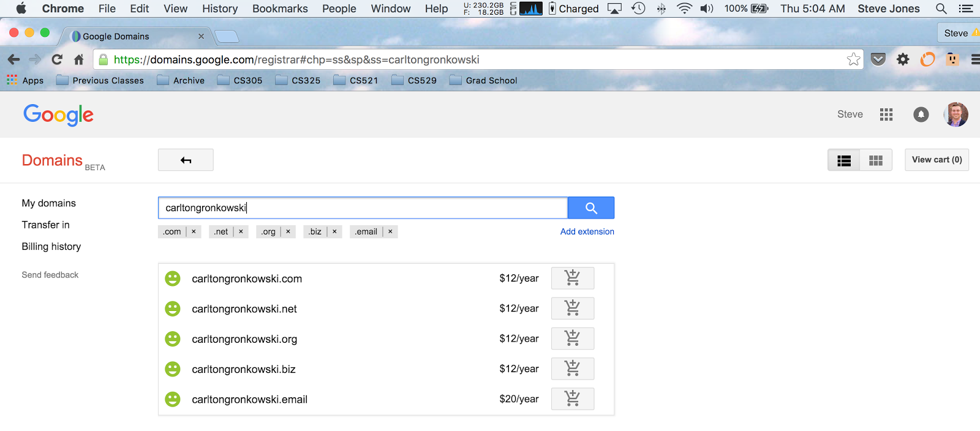Open the Google apps grid
The height and width of the screenshot is (431, 980).
[886, 114]
